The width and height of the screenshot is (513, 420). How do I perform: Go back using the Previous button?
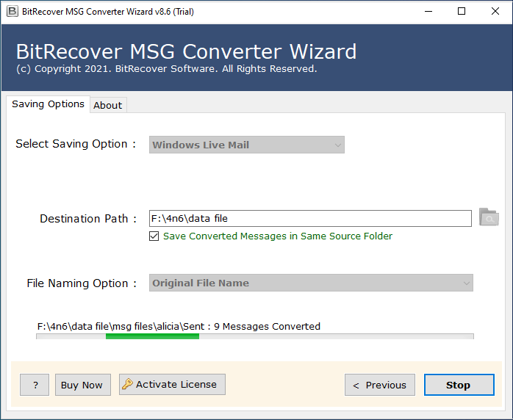380,385
